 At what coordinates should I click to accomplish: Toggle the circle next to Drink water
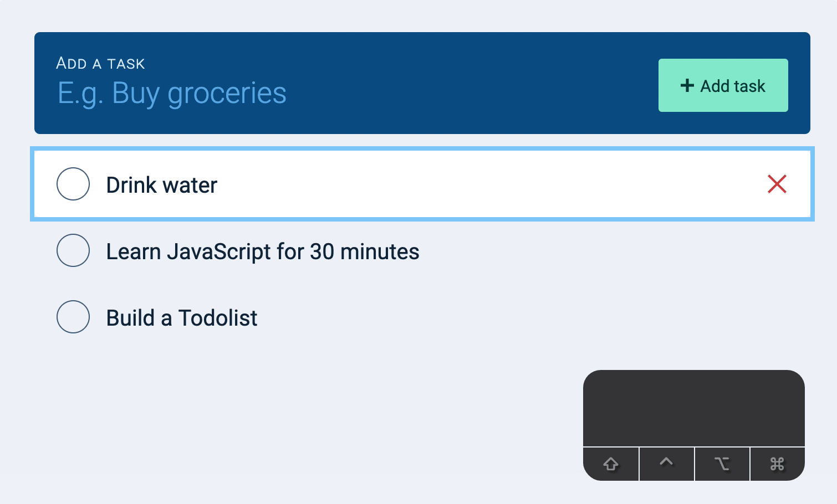73,183
